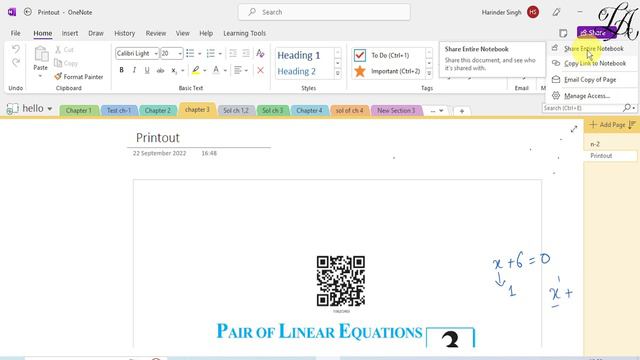Image resolution: width=640 pixels, height=360 pixels.
Task: Switch to the History tab
Action: [x=124, y=33]
